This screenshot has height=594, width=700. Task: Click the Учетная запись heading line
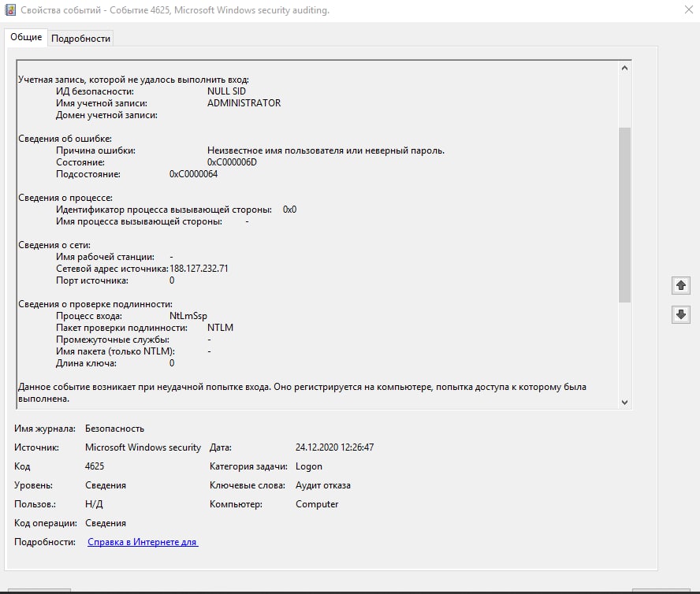point(133,80)
